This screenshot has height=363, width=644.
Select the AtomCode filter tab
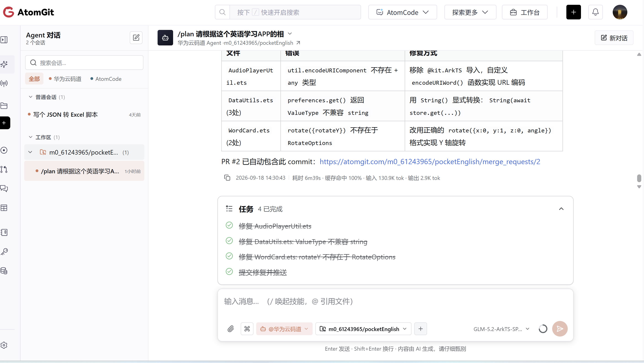[106, 79]
